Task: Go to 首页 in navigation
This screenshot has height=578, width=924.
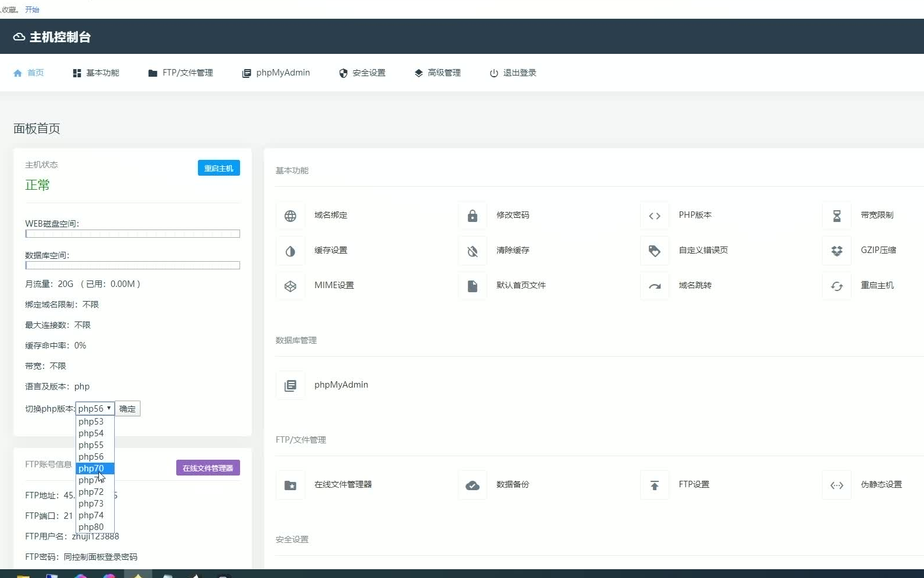Action: [29, 73]
